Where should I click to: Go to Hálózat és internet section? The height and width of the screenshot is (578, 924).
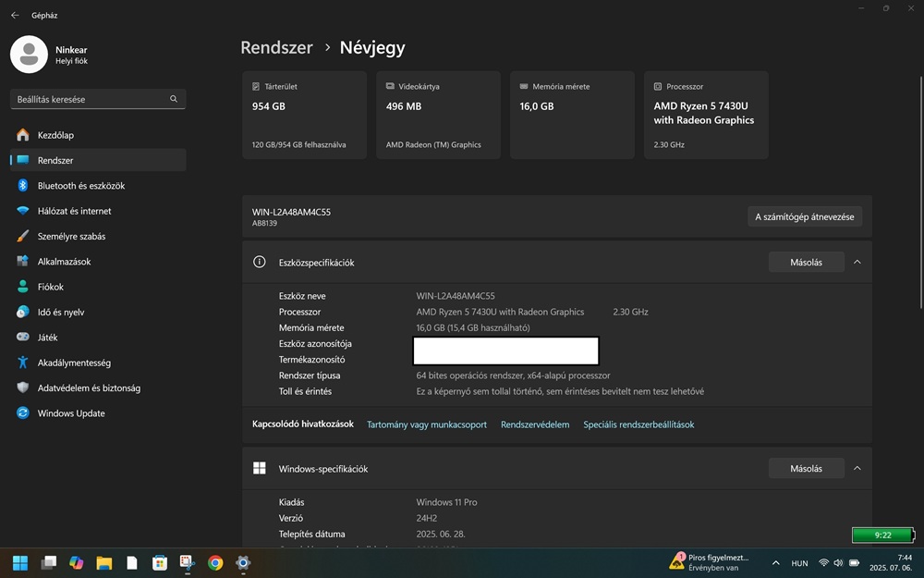74,211
